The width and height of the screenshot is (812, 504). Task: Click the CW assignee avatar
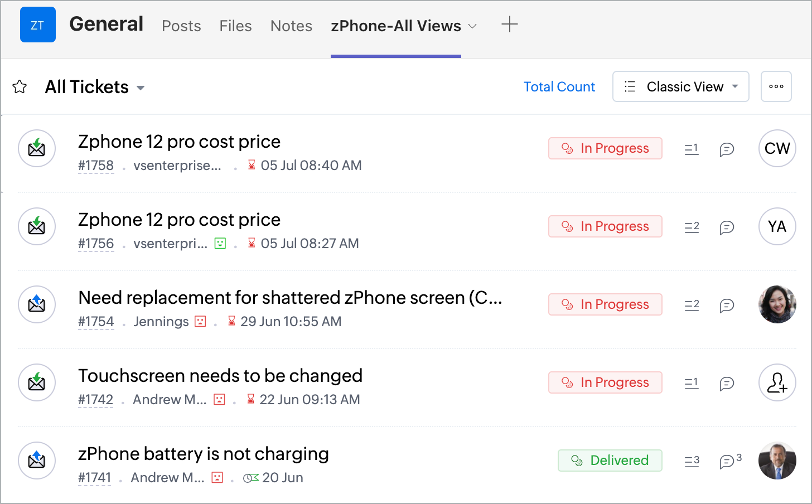click(777, 148)
